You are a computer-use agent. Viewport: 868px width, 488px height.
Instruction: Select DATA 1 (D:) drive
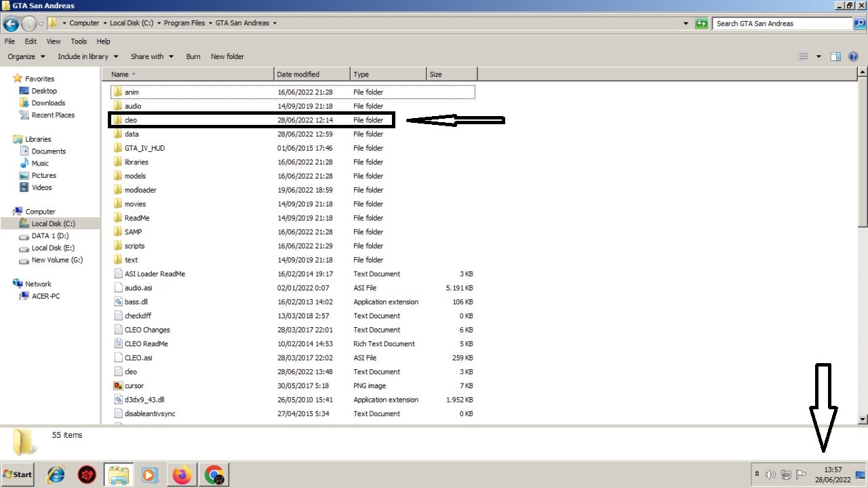tap(50, 236)
